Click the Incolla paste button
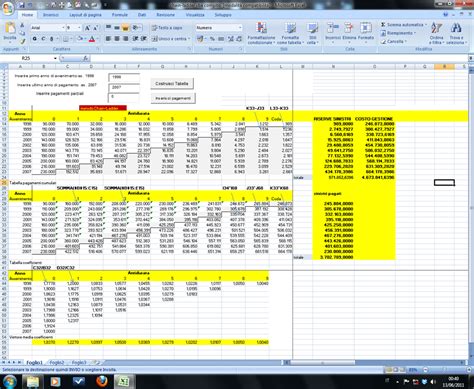The width and height of the screenshot is (474, 389). pyautogui.click(x=10, y=32)
